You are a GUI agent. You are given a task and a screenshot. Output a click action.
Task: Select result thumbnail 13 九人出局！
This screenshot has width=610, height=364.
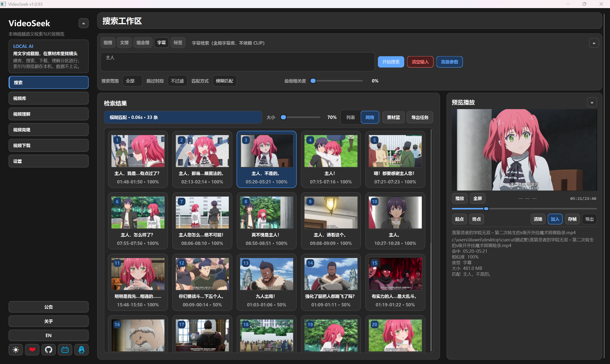coord(266,282)
